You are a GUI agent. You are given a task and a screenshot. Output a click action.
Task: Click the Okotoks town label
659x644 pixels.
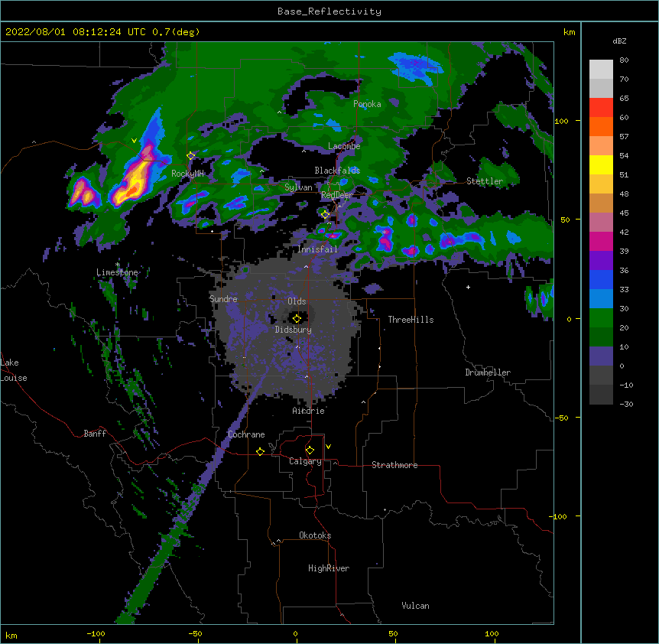(315, 535)
